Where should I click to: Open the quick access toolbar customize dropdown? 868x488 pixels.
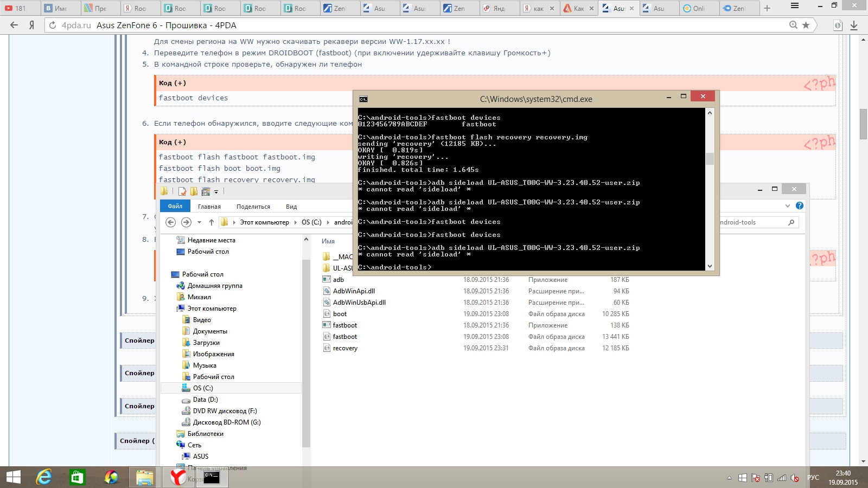pyautogui.click(x=216, y=191)
